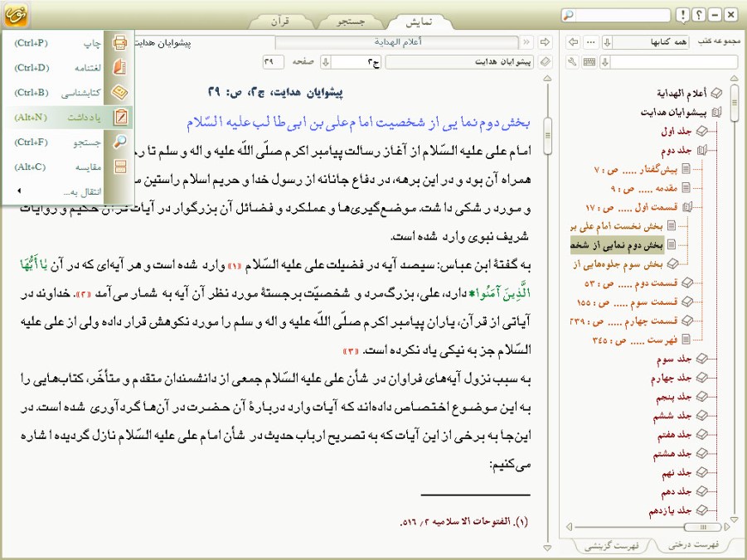Click the compare icon beside مقایسه
747x560 pixels.
tap(120, 167)
